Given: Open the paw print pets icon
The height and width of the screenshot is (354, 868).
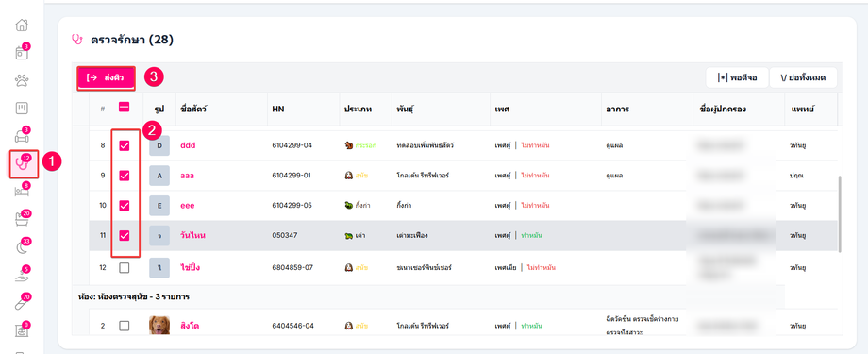Looking at the screenshot, I should coord(22,81).
